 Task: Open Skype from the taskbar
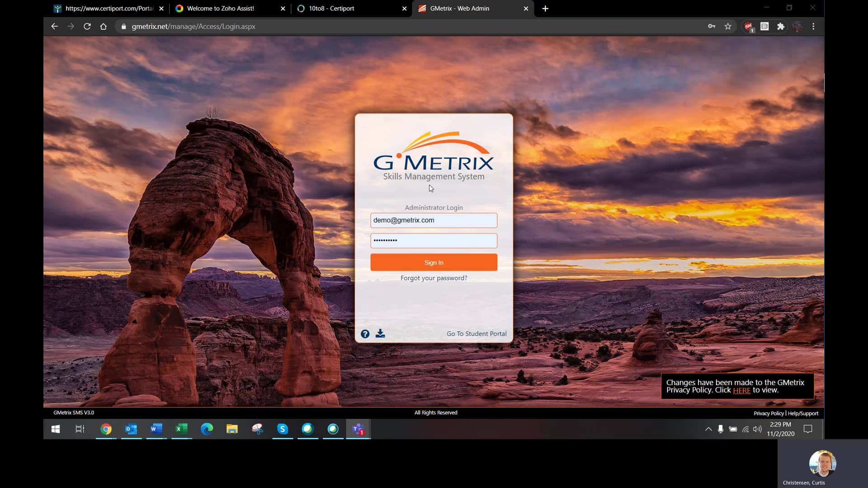[x=283, y=429]
